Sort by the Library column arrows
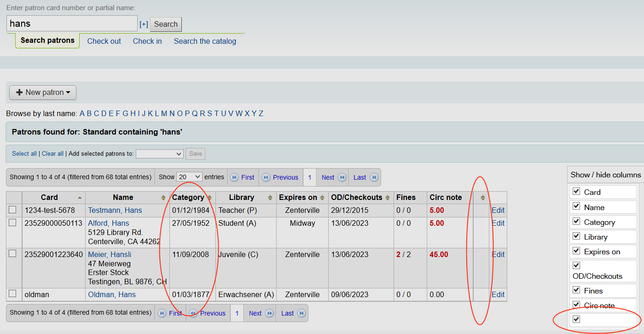 coord(270,198)
